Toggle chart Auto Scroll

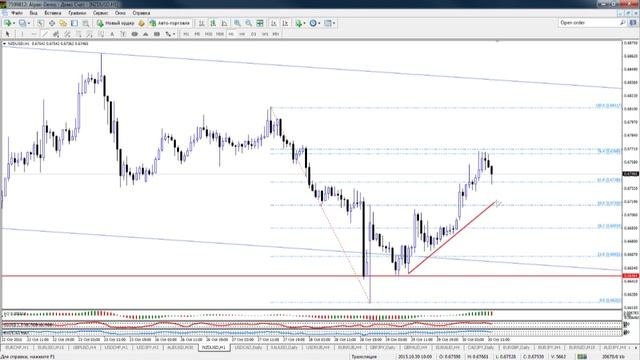[x=274, y=23]
